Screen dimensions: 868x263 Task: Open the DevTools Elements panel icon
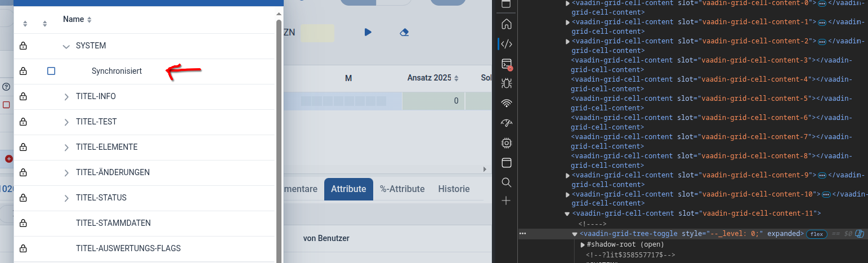[506, 44]
